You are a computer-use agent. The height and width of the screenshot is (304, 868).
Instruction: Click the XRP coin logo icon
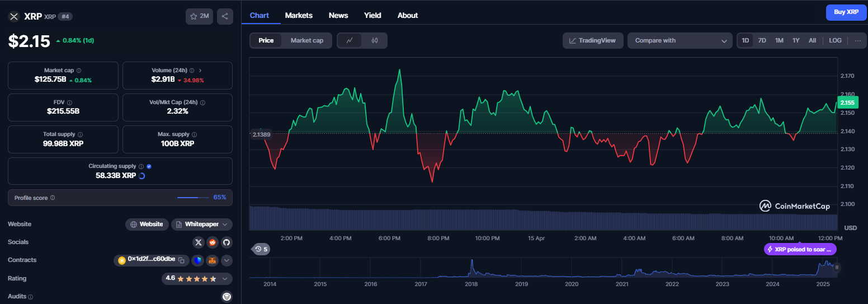(x=14, y=16)
